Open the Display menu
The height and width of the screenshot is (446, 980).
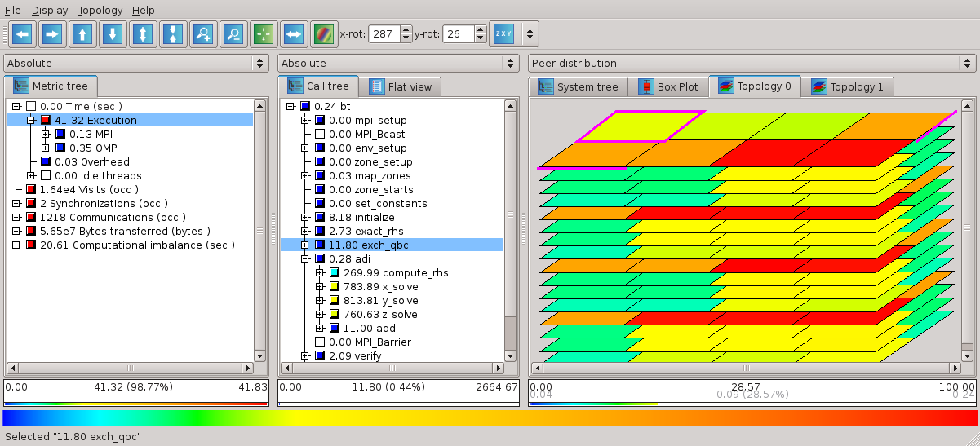50,11
